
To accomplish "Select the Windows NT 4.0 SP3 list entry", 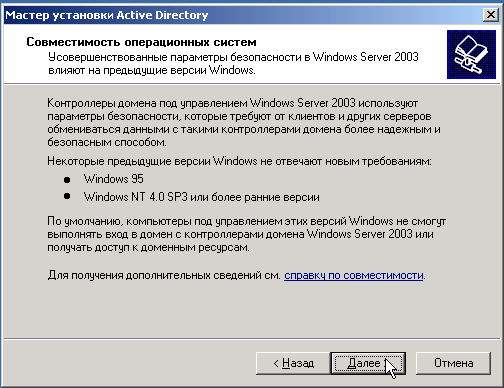I will click(202, 197).
